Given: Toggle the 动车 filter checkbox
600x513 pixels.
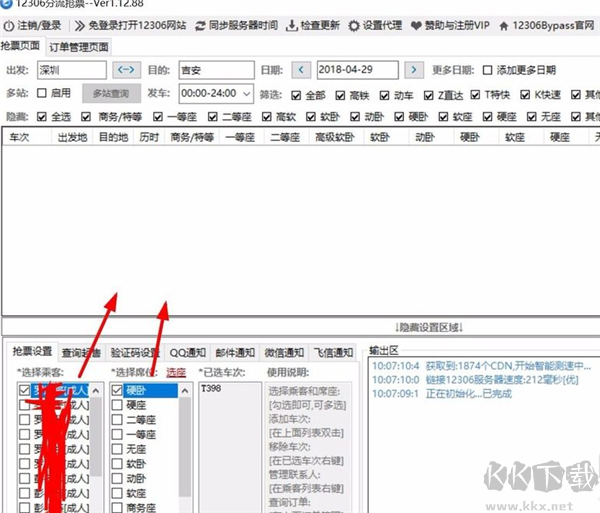Looking at the screenshot, I should pyautogui.click(x=384, y=95).
